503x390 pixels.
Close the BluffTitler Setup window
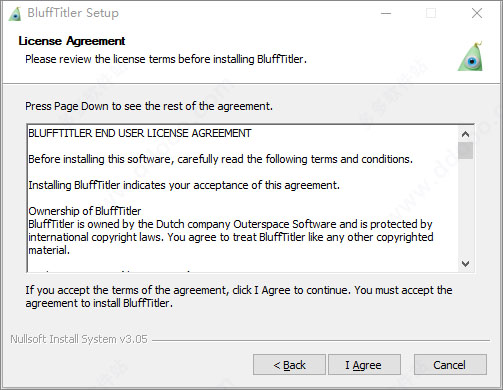pos(477,13)
